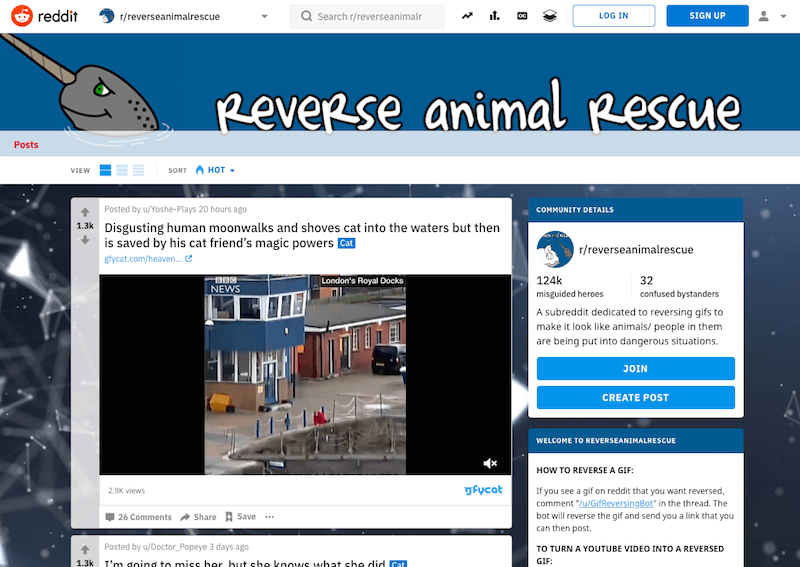This screenshot has width=800, height=567.
Task: Open the 26 Comments link
Action: point(139,517)
